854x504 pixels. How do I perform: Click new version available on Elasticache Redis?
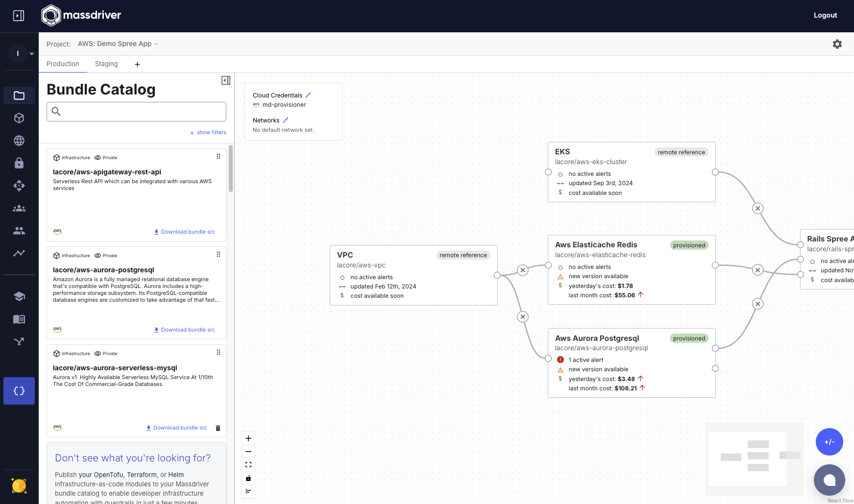[x=598, y=276]
